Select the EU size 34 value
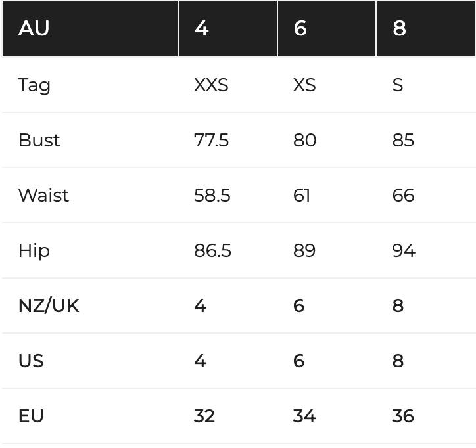Image resolution: width=476 pixels, height=448 pixels. pyautogui.click(x=304, y=416)
